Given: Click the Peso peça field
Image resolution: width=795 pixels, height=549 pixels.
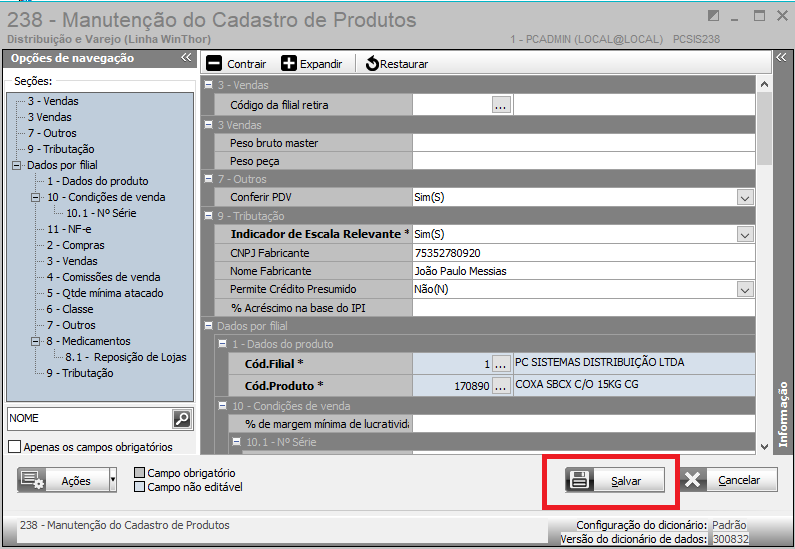Looking at the screenshot, I should 584,161.
